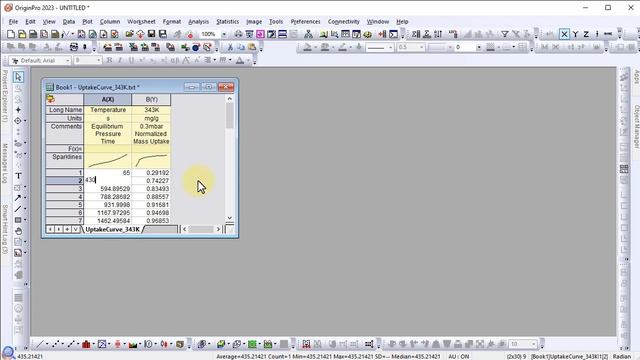This screenshot has height=360, width=640.
Task: Click the Temperature long name cell
Action: tap(108, 110)
